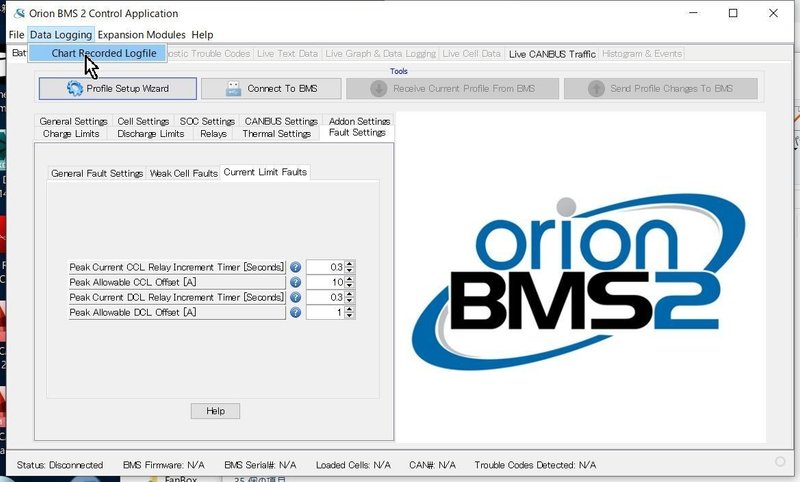Click help icon for Peak Allowable CCL Offset
The width and height of the screenshot is (800, 482).
pos(295,282)
